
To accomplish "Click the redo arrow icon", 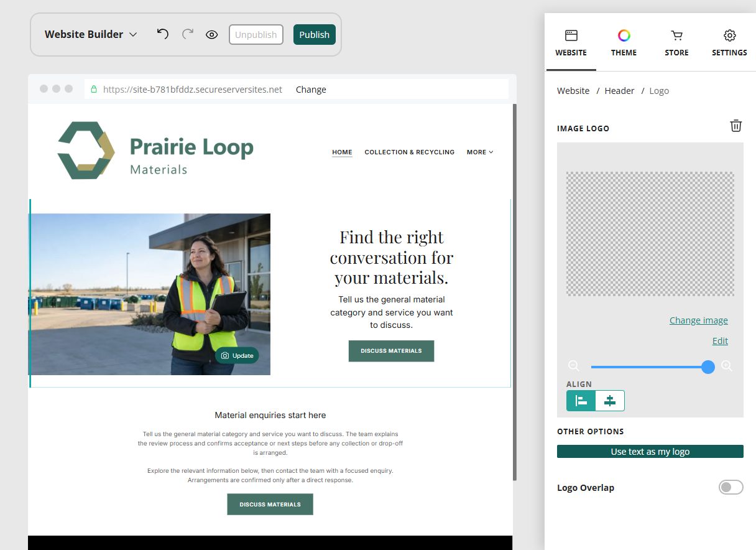I will tap(188, 34).
